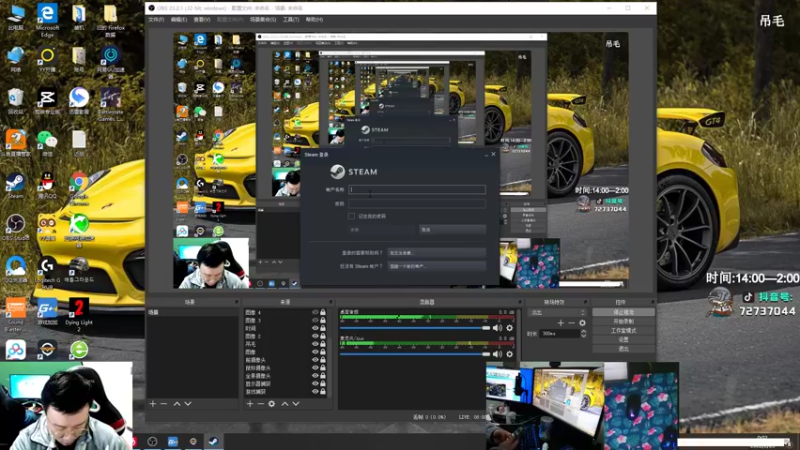Pop out the Sources dock panel
Viewport: 800px width, 450px height.
coord(331,302)
